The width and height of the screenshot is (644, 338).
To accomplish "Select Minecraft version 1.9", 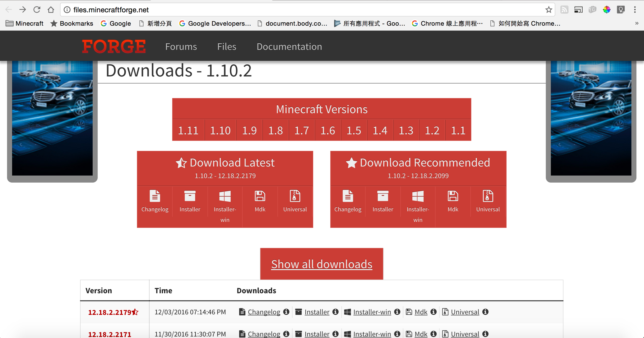I will [x=249, y=130].
